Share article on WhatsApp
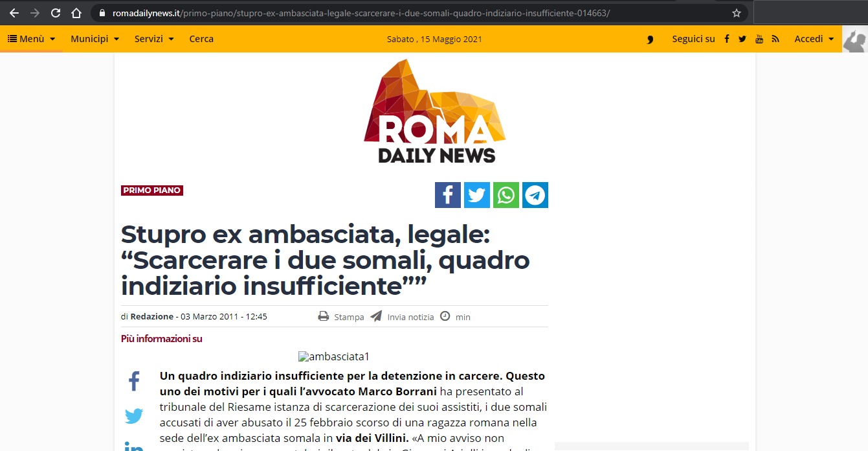868x451 pixels. (x=506, y=195)
